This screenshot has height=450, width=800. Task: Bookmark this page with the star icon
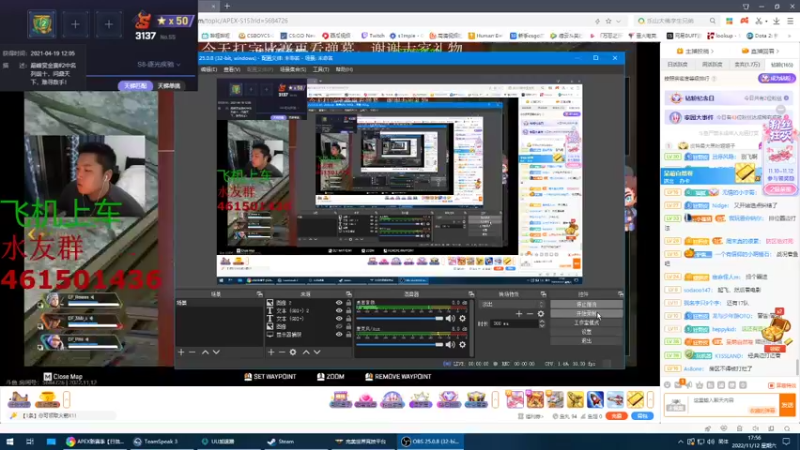(x=608, y=21)
